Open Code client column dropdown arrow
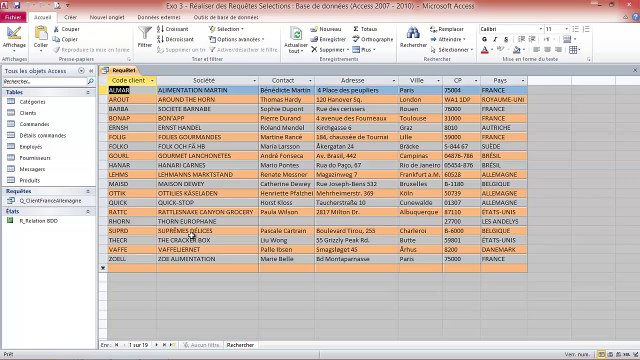Image resolution: width=640 pixels, height=360 pixels. pos(152,80)
